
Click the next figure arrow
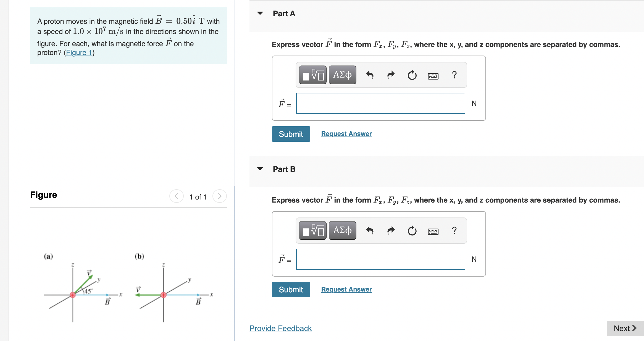point(220,196)
